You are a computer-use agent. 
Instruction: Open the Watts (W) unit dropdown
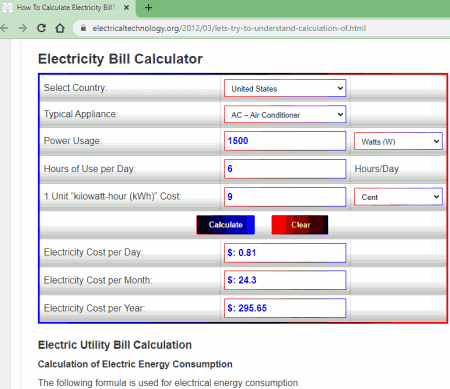(398, 141)
